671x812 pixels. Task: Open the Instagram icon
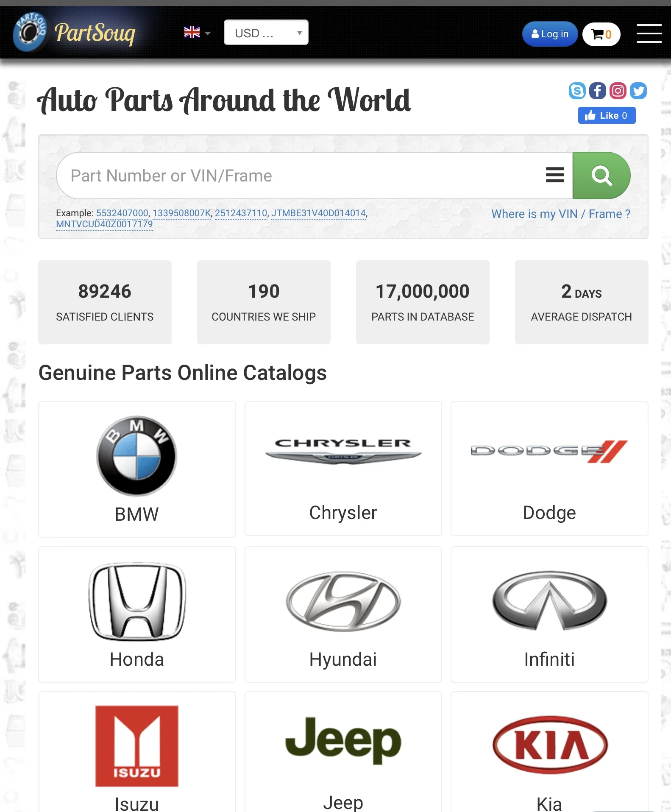(x=618, y=91)
